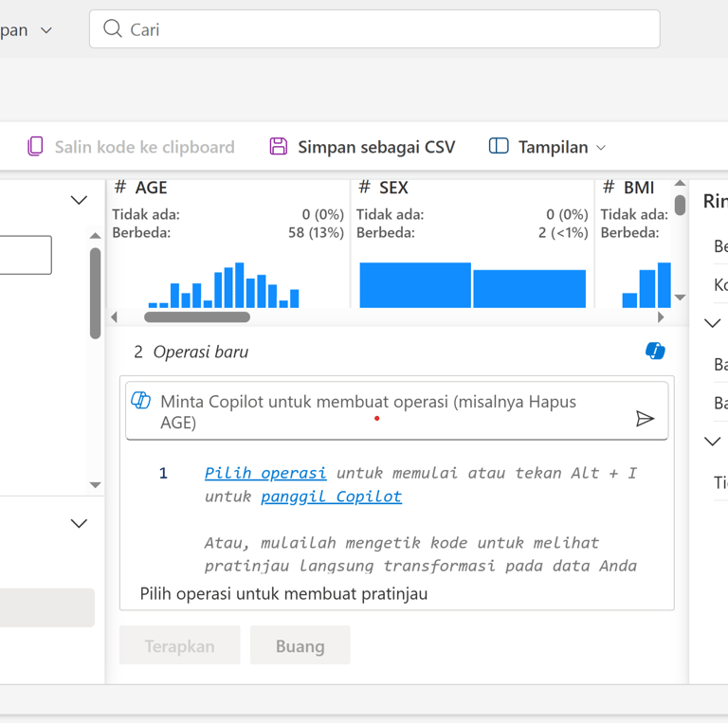Click the blue Copilot info icon
728x723 pixels.
655,351
